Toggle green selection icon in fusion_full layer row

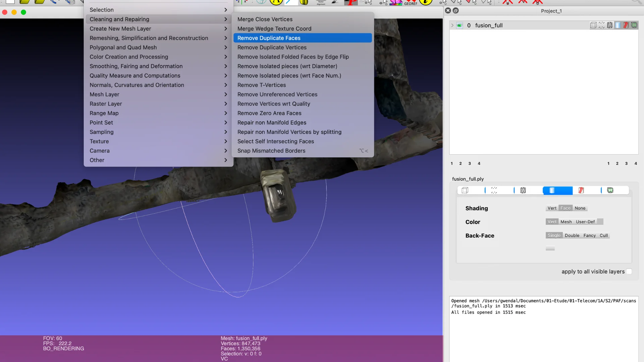pyautogui.click(x=634, y=25)
